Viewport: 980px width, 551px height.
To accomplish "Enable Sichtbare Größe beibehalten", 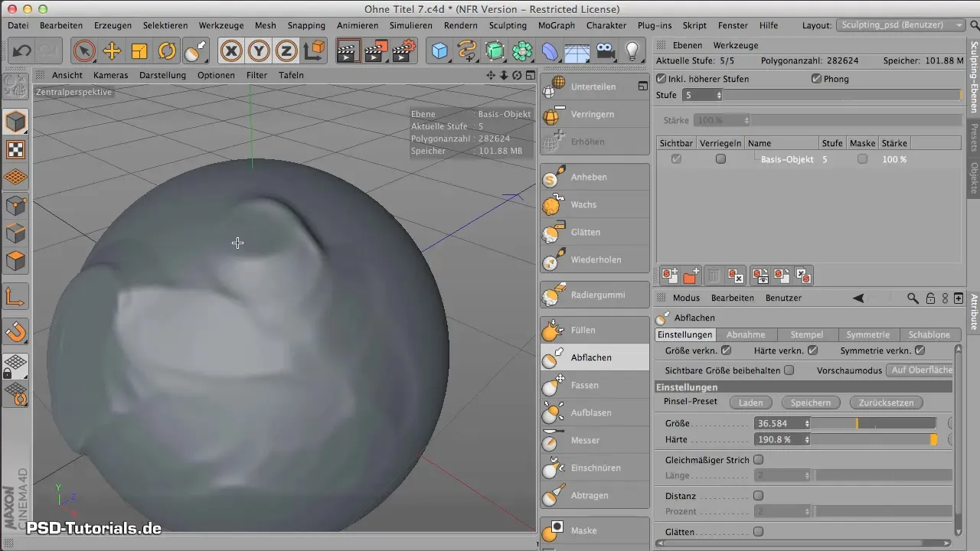I will click(x=789, y=370).
